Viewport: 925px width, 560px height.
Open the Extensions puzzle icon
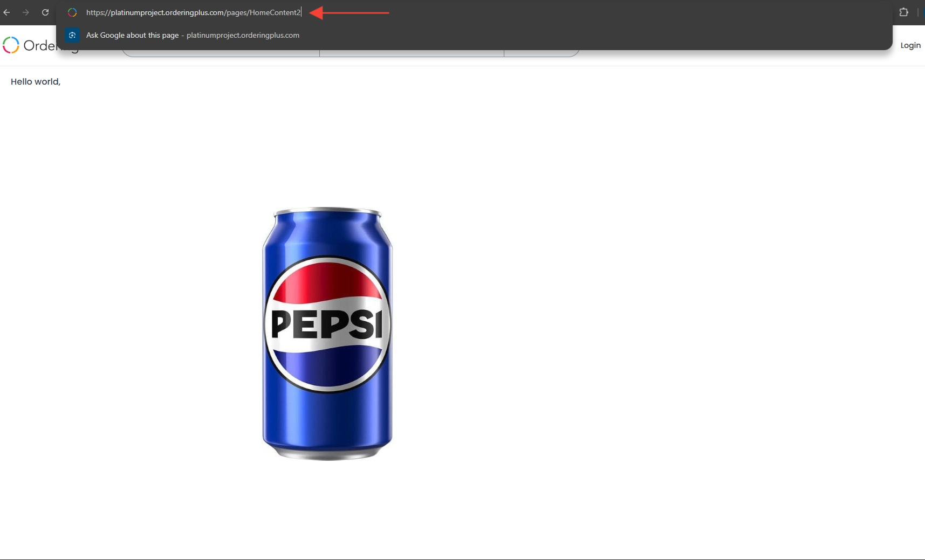click(x=904, y=12)
